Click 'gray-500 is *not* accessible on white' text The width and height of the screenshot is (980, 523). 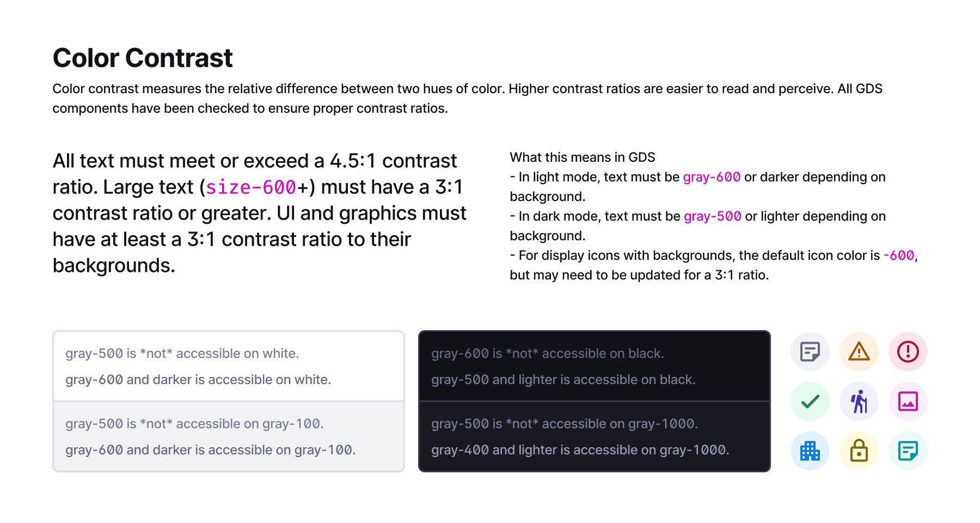(182, 354)
